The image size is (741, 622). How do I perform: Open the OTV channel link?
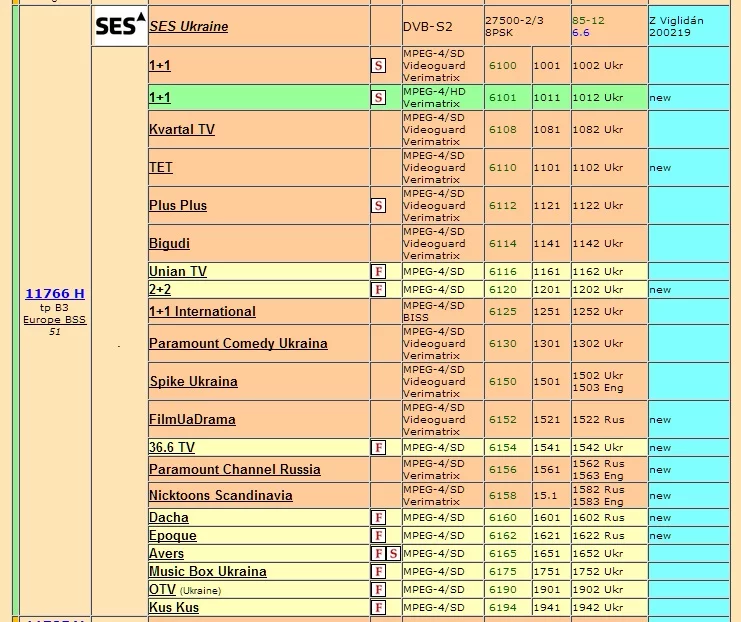(x=162, y=589)
